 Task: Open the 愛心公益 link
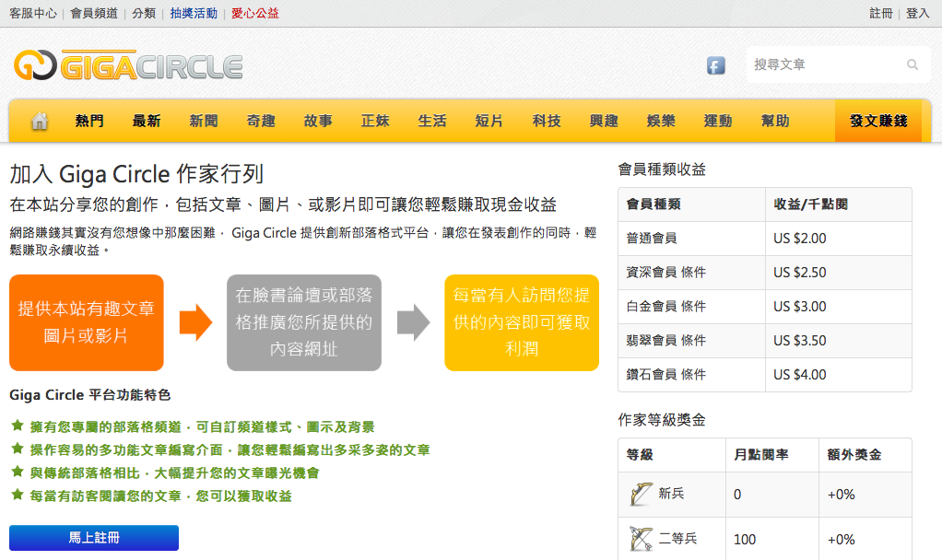(255, 13)
